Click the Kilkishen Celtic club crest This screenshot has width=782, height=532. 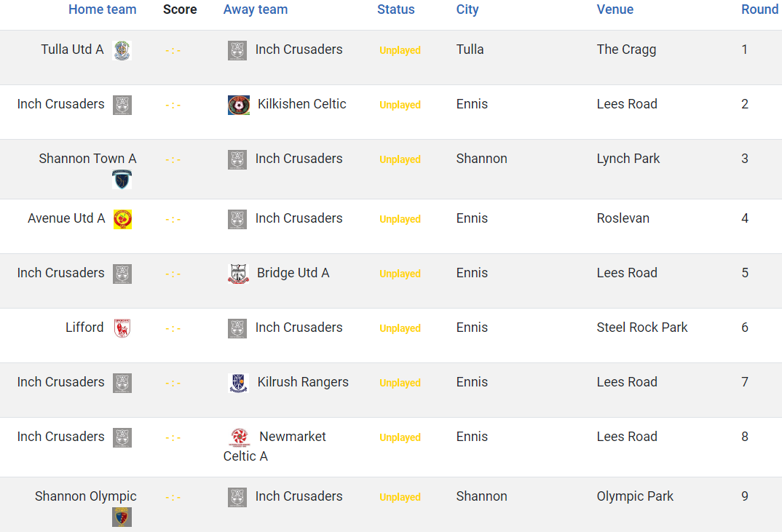click(238, 106)
